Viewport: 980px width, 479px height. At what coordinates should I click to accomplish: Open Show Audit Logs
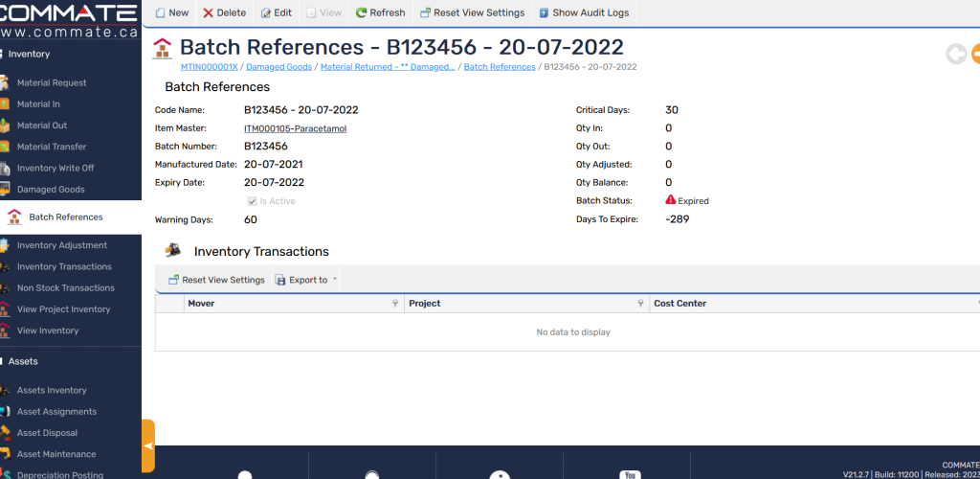584,12
